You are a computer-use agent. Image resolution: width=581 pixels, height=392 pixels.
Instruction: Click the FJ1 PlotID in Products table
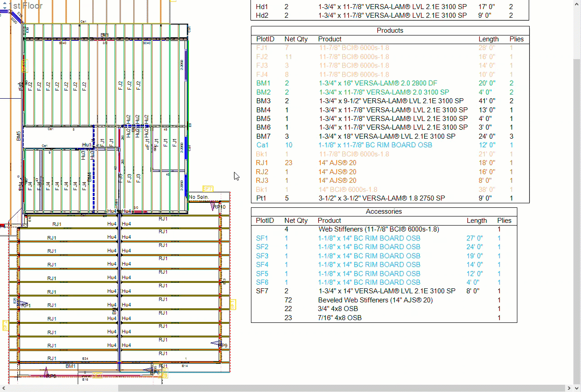262,48
